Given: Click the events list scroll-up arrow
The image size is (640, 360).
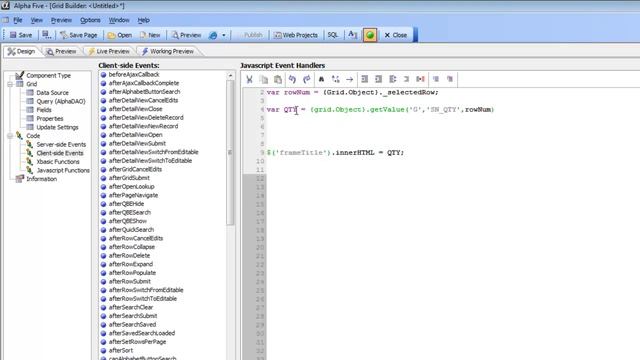Looking at the screenshot, I should click(x=230, y=76).
